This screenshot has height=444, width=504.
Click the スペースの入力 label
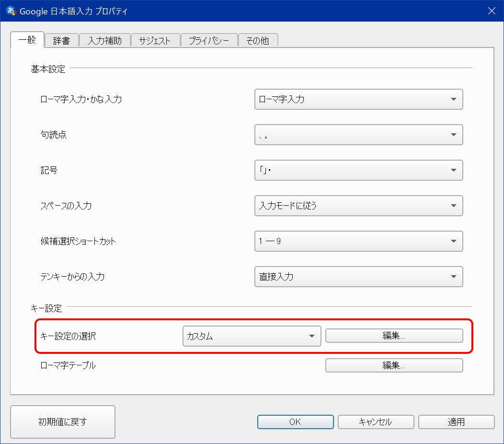click(66, 206)
